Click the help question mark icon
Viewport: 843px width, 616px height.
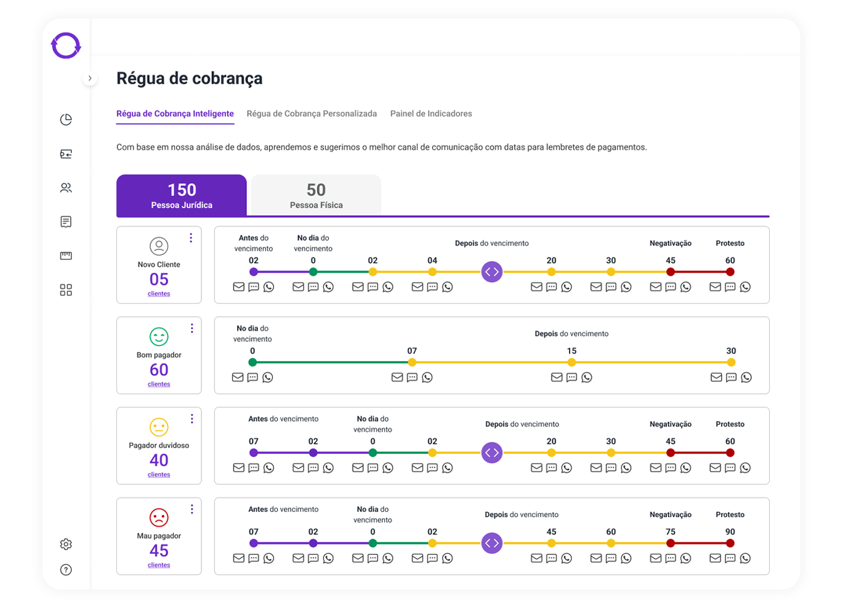click(66, 570)
